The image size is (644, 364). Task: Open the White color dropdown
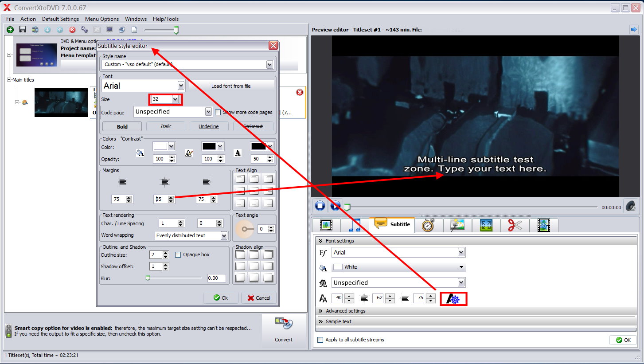pyautogui.click(x=461, y=267)
